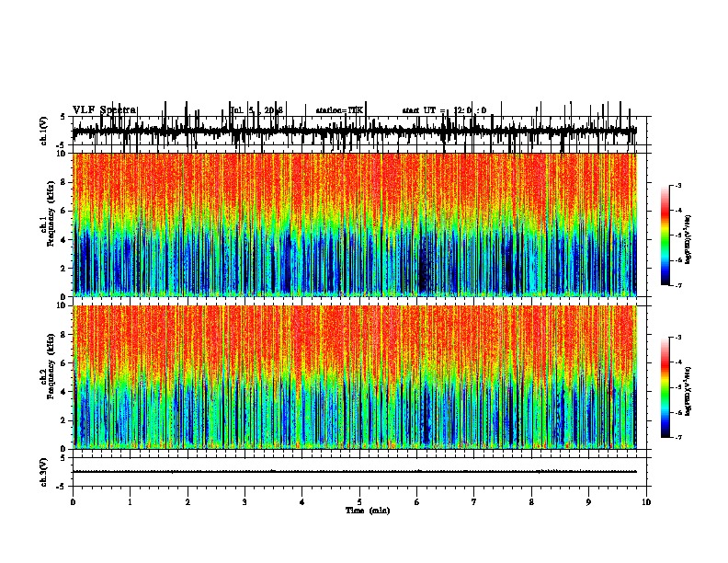Click the plot date text in the header
Viewport: 728px width, 563px height.
(256, 110)
